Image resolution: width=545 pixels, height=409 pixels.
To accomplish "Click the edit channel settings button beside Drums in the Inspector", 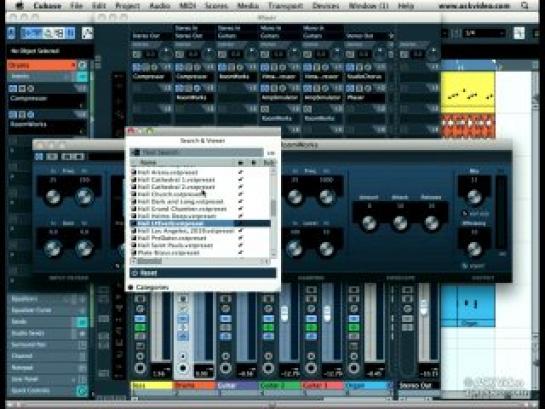I will 82,65.
